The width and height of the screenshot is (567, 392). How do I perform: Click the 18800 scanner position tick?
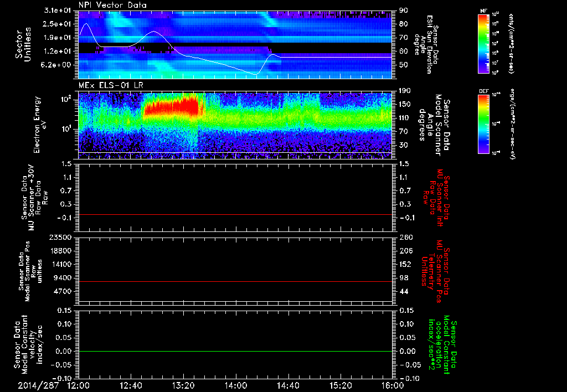pos(61,251)
